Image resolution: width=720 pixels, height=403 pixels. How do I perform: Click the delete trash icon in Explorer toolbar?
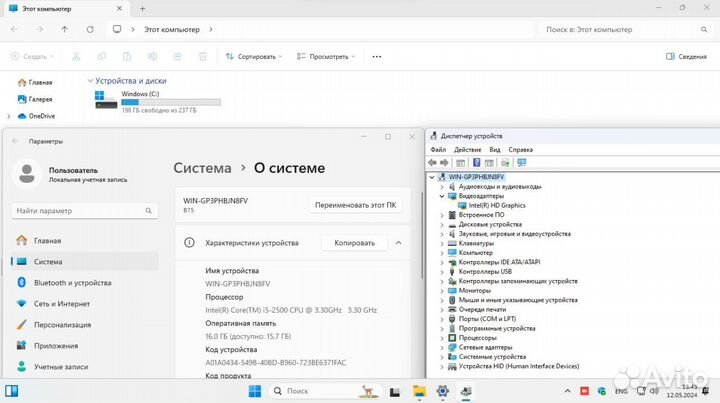coord(202,56)
